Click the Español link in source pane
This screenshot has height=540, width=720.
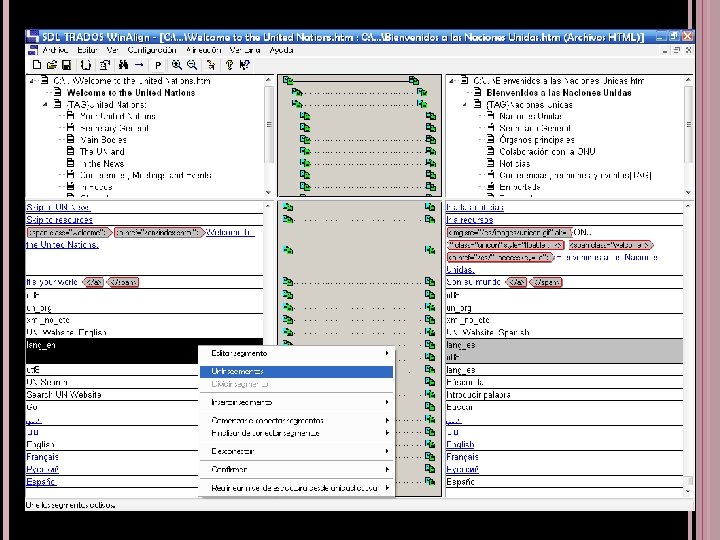pyautogui.click(x=41, y=481)
